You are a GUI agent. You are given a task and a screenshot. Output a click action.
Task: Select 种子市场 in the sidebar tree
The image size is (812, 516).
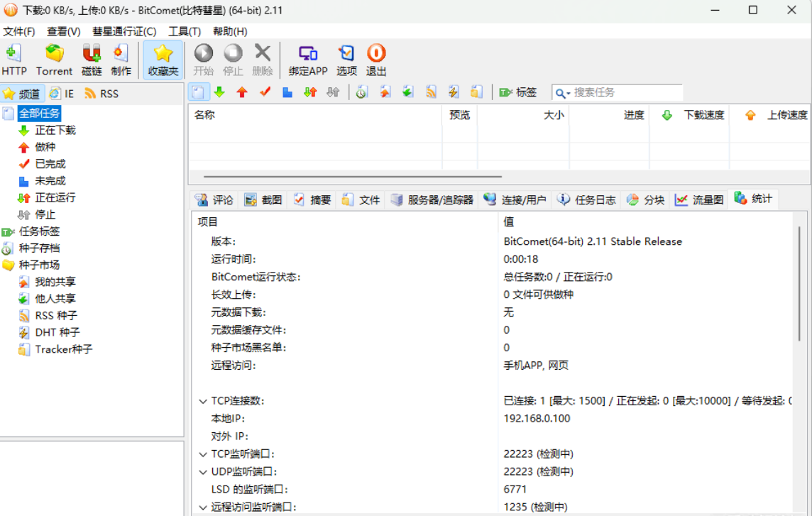[39, 265]
